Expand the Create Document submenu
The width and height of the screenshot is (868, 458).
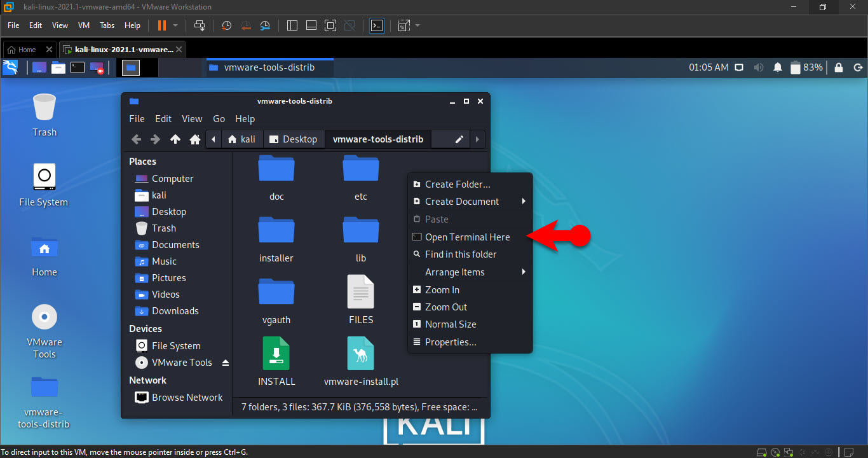tap(470, 202)
